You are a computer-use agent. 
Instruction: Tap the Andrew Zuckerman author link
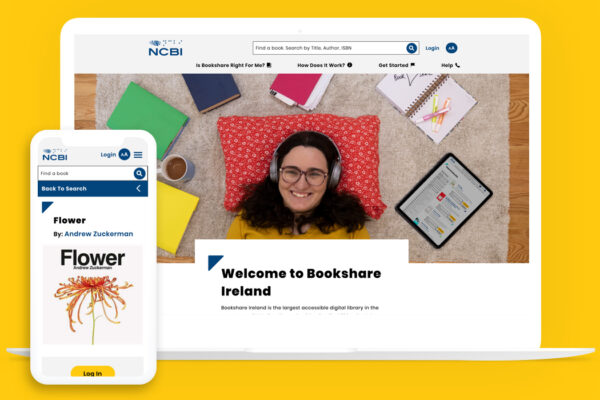click(x=98, y=234)
